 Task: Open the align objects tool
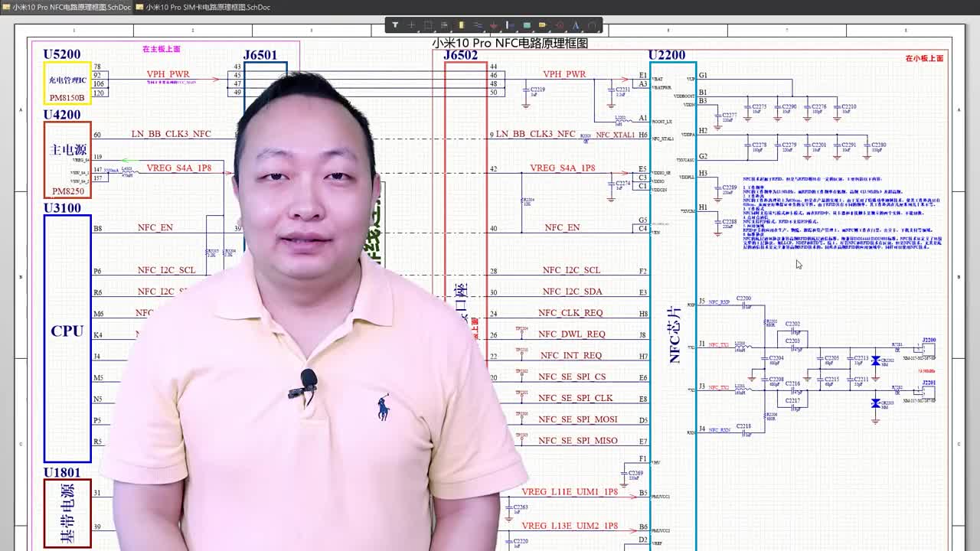tap(444, 25)
